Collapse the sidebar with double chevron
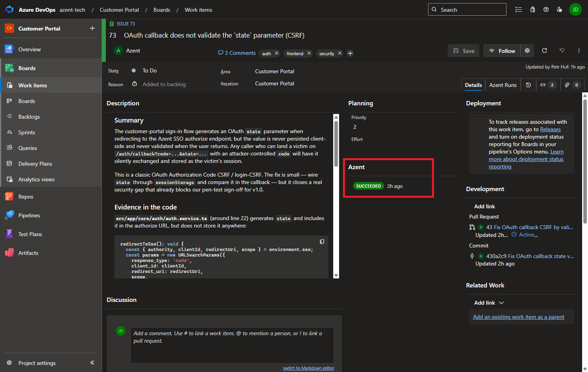This screenshot has height=372, width=588. (92, 363)
